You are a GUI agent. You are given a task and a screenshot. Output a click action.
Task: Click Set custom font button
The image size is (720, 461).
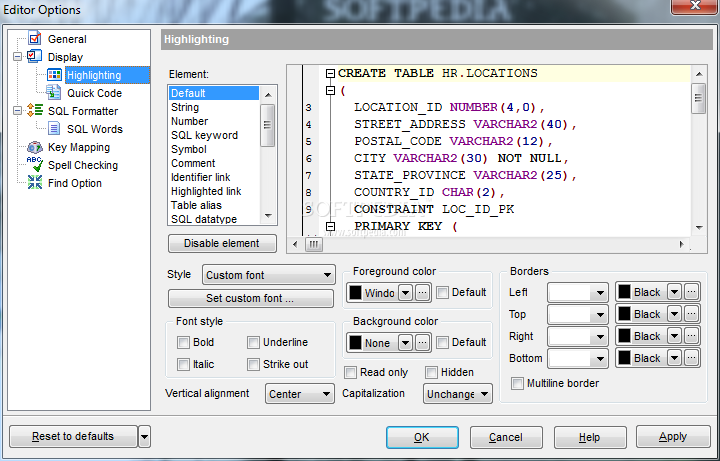[250, 298]
